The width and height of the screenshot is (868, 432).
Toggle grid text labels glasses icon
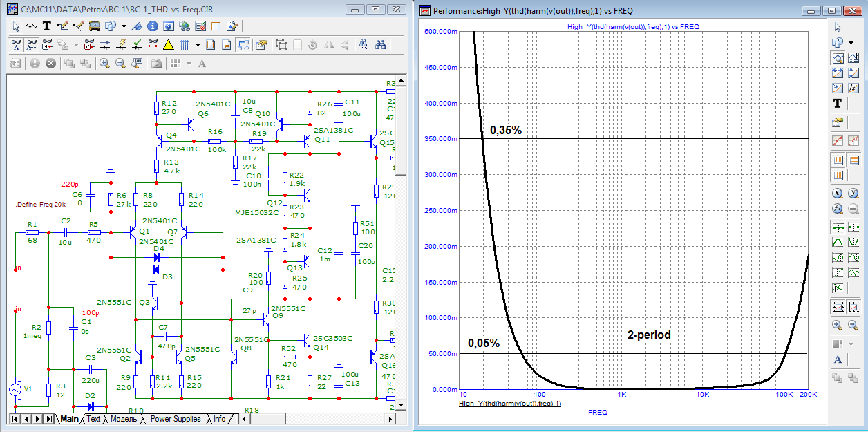(17, 45)
